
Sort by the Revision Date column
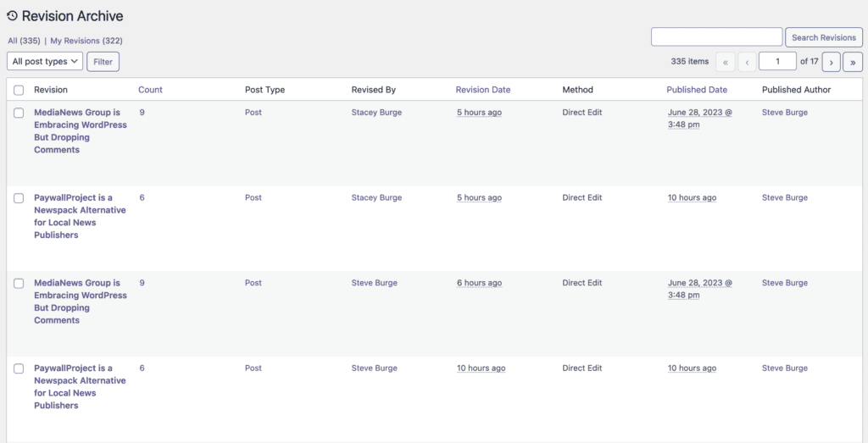(482, 90)
